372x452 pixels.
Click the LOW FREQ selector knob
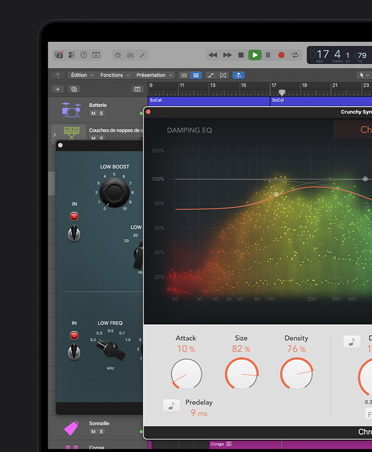[111, 350]
